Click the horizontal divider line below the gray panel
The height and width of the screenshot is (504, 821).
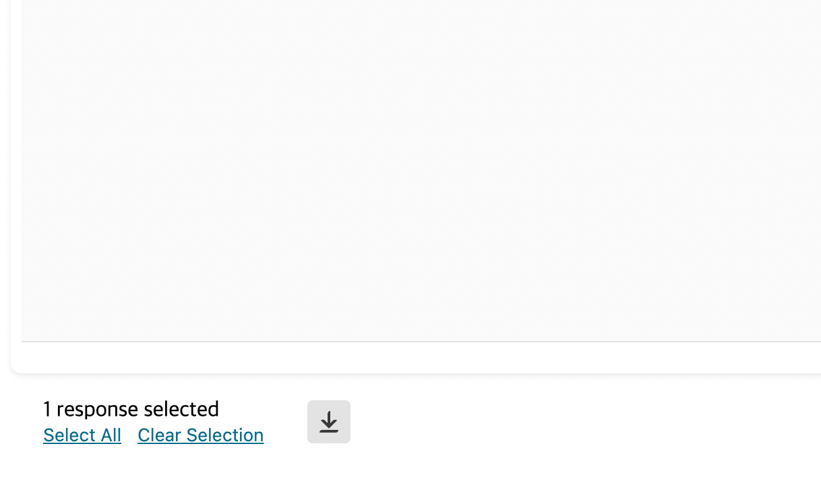click(x=421, y=342)
